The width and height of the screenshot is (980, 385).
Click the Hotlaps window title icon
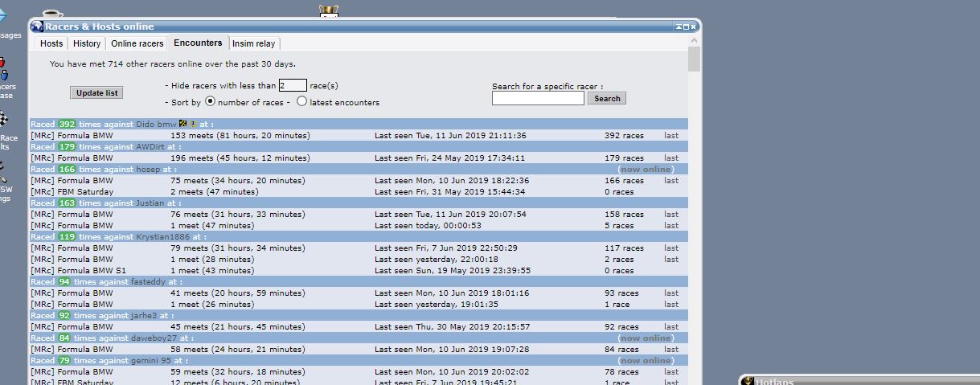pos(748,381)
